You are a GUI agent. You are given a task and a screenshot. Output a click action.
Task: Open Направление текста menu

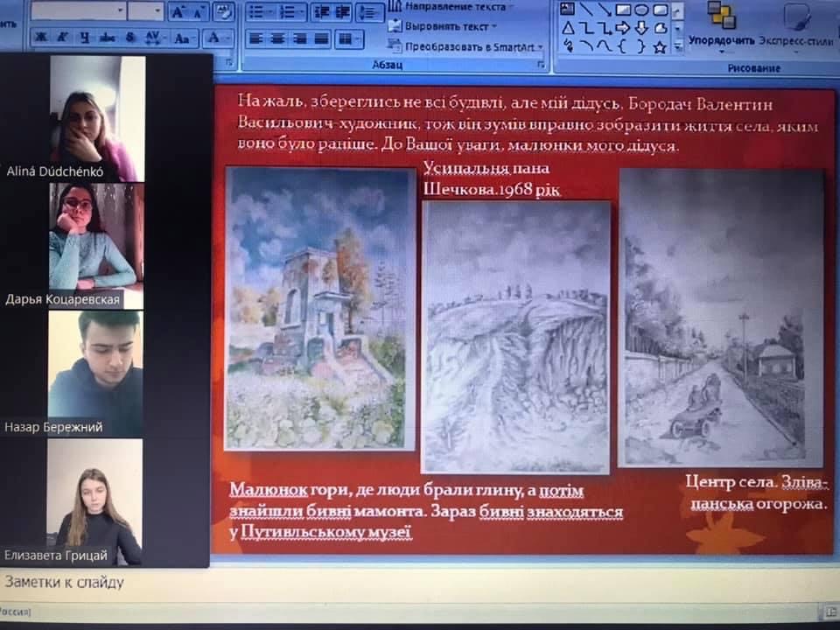pos(450,7)
